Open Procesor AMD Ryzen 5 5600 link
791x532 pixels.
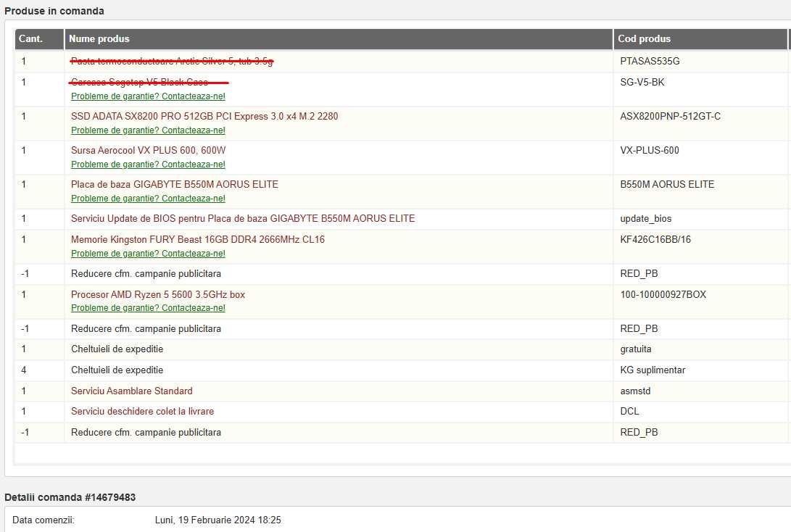158,294
